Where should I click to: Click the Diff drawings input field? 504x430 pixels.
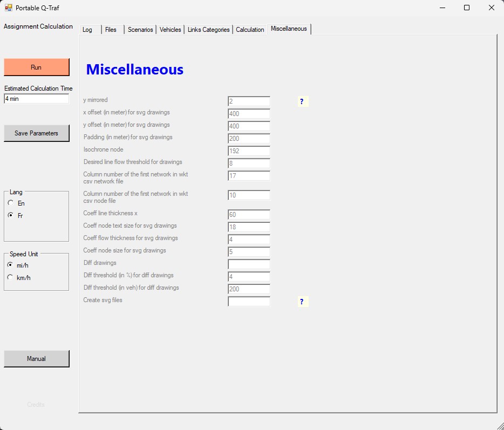point(249,264)
